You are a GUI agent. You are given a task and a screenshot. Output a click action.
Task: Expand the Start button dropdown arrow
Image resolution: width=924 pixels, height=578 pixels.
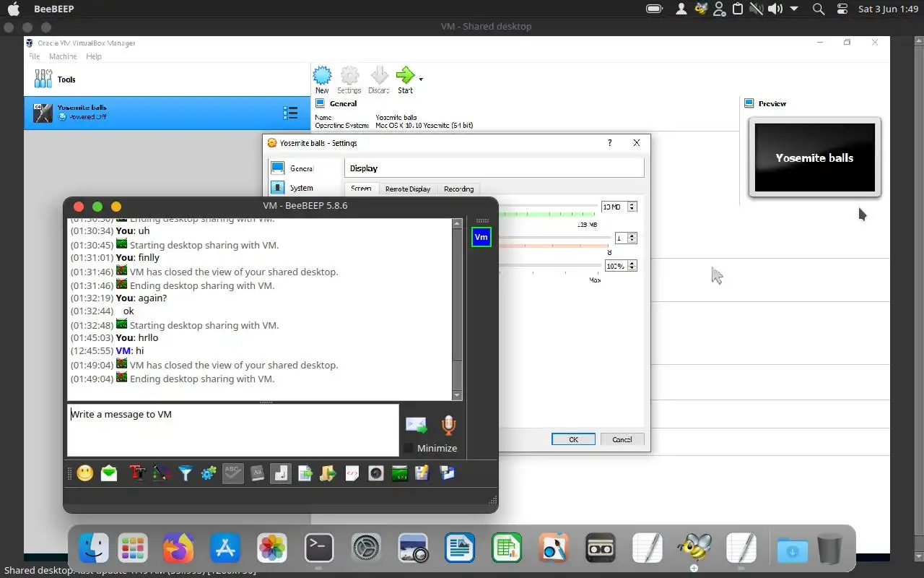[421, 79]
